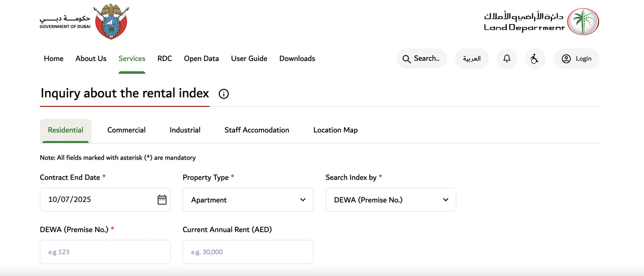This screenshot has height=276, width=644.
Task: Open the accessibility wheelchair icon
Action: [x=535, y=59]
